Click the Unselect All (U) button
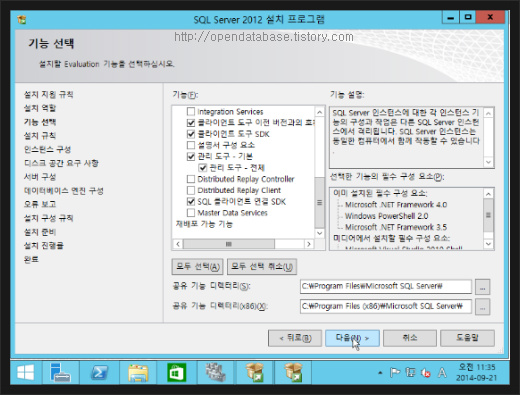This screenshot has width=520, height=395. pyautogui.click(x=262, y=267)
